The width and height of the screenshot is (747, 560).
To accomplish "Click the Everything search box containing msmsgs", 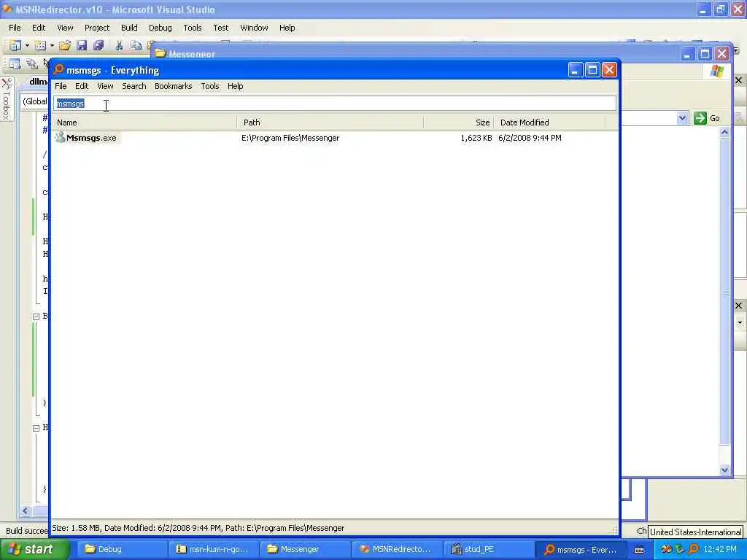I will click(334, 104).
